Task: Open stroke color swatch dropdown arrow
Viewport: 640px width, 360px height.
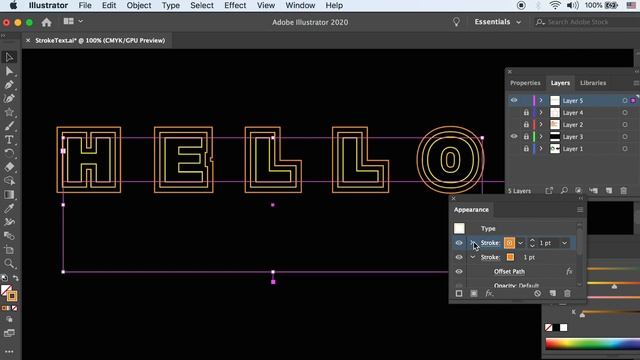Action: coord(520,243)
